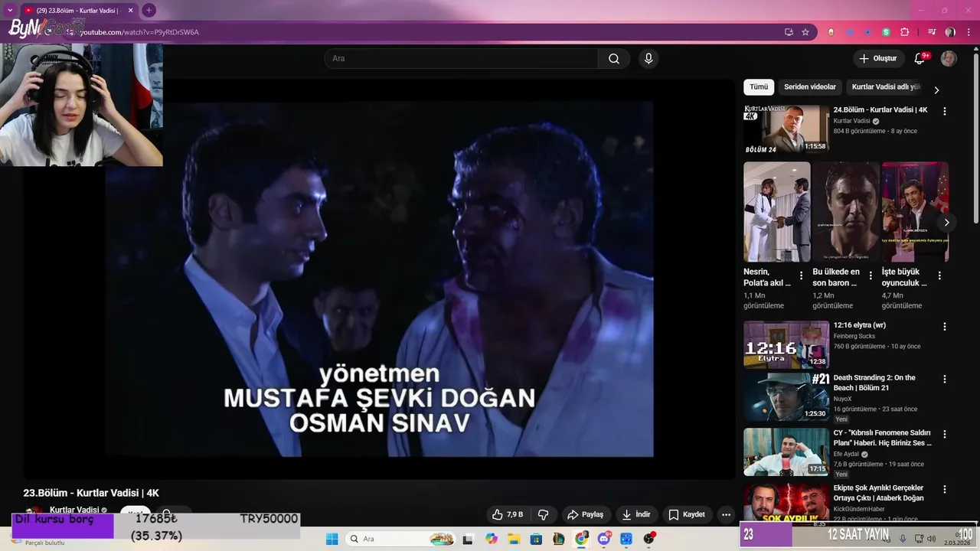Click the Chrome address bar URL
This screenshot has width=980, height=551.
click(139, 32)
